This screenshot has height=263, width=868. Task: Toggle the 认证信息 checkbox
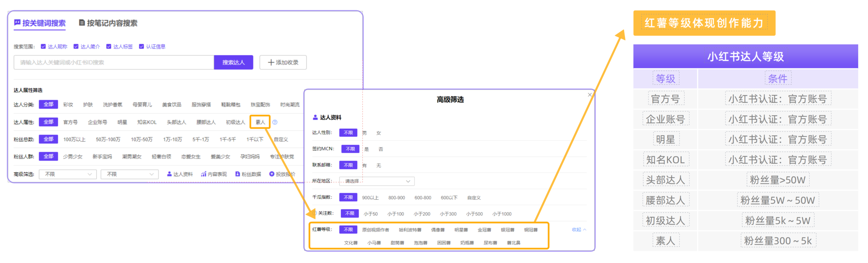[141, 46]
